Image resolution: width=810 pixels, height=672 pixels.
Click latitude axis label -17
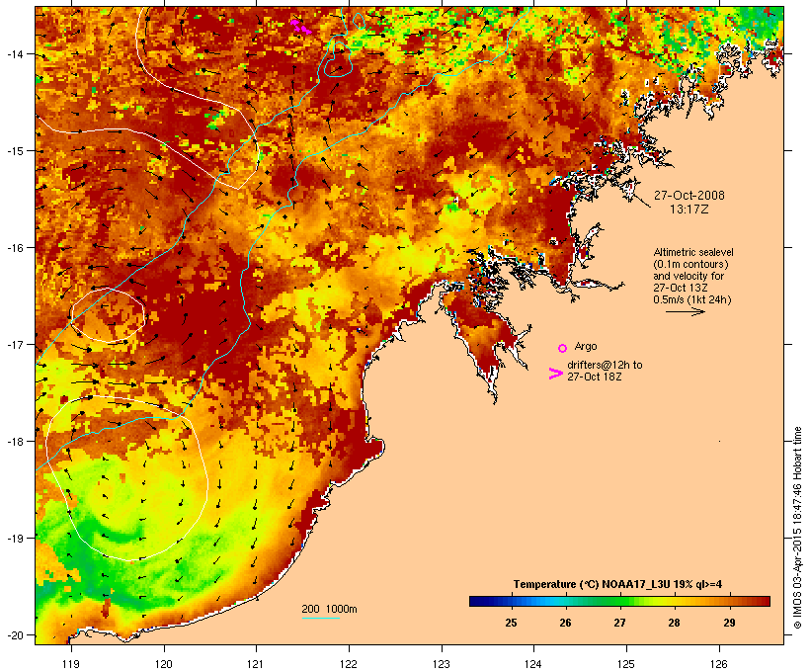[14, 344]
